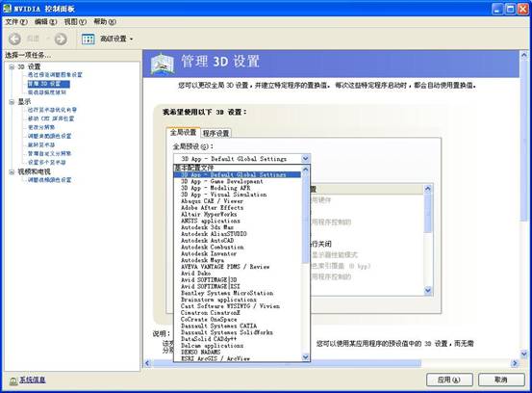Click the 应用 button
The height and width of the screenshot is (393, 532).
coord(449,380)
